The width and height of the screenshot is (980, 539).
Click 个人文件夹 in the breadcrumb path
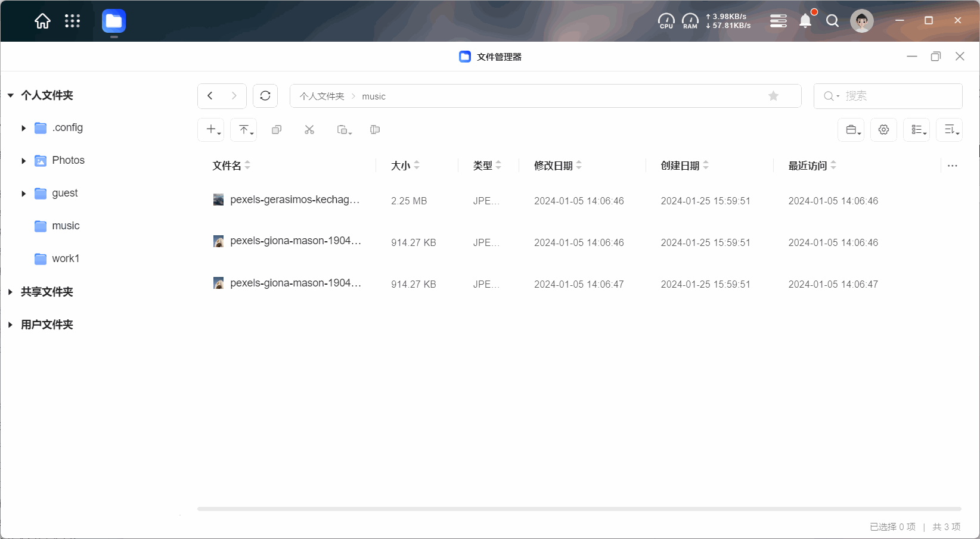click(x=322, y=96)
